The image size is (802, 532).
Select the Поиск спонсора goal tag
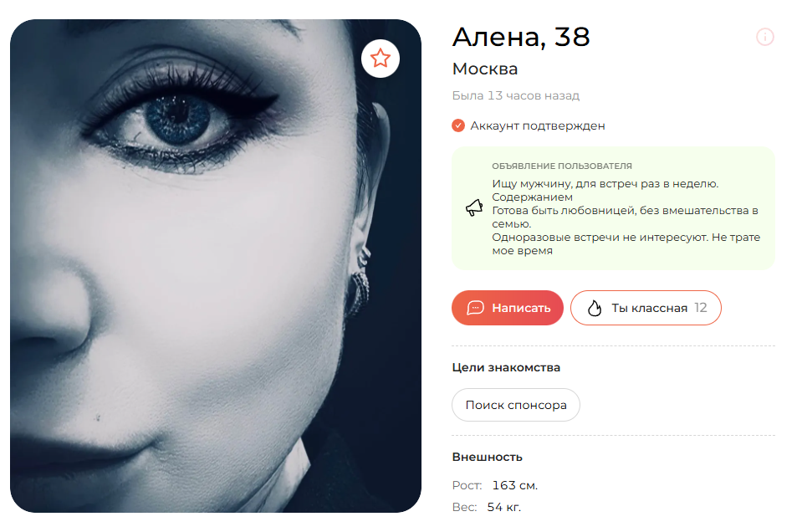(x=515, y=405)
